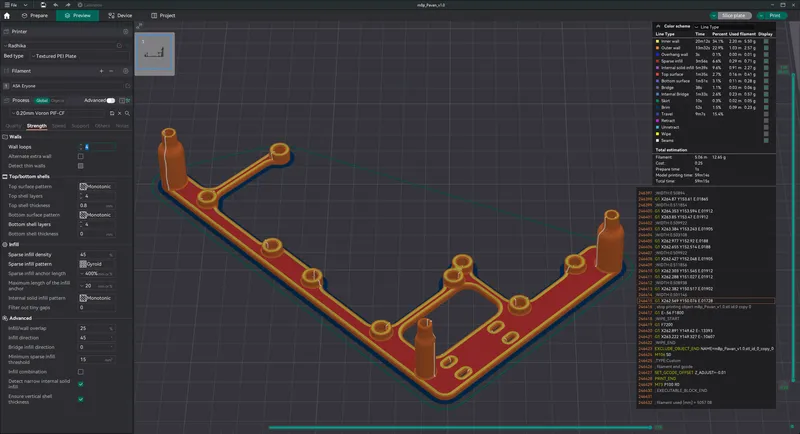This screenshot has width=800, height=434.
Task: Uncheck Ensure vertical shell thickness
Action: coord(81,399)
